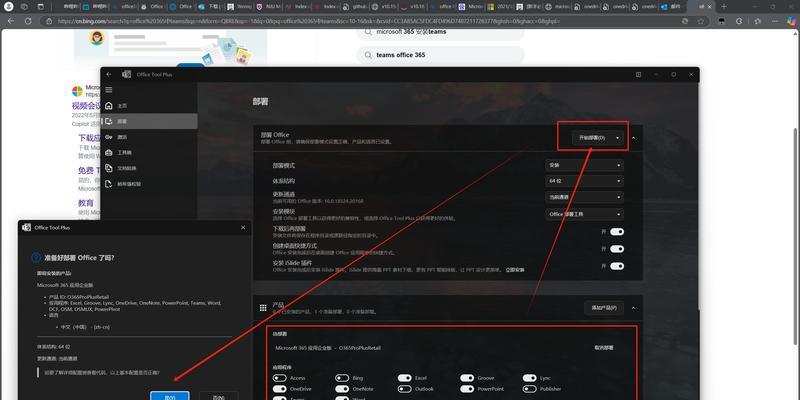Image resolution: width=800 pixels, height=400 pixels.
Task: Reload the browser page
Action: click(x=28, y=21)
